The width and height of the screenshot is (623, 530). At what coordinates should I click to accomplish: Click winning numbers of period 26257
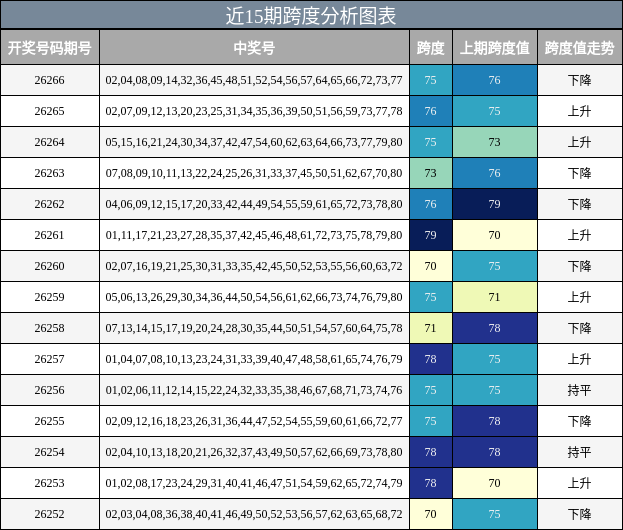(x=254, y=359)
